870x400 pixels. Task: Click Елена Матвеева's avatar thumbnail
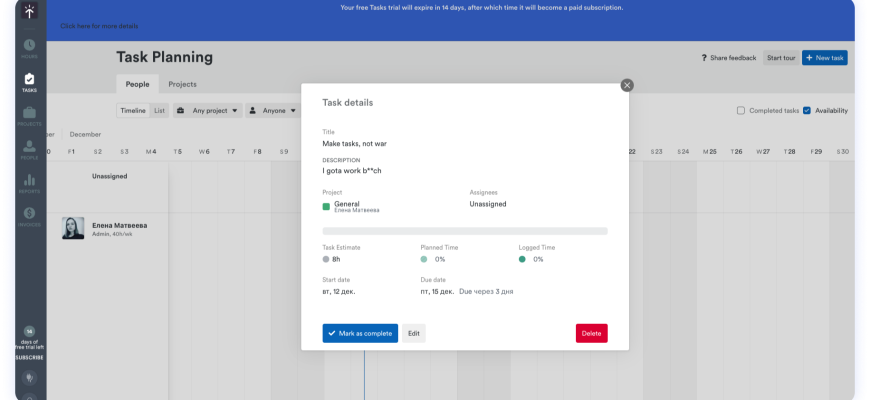tap(73, 228)
